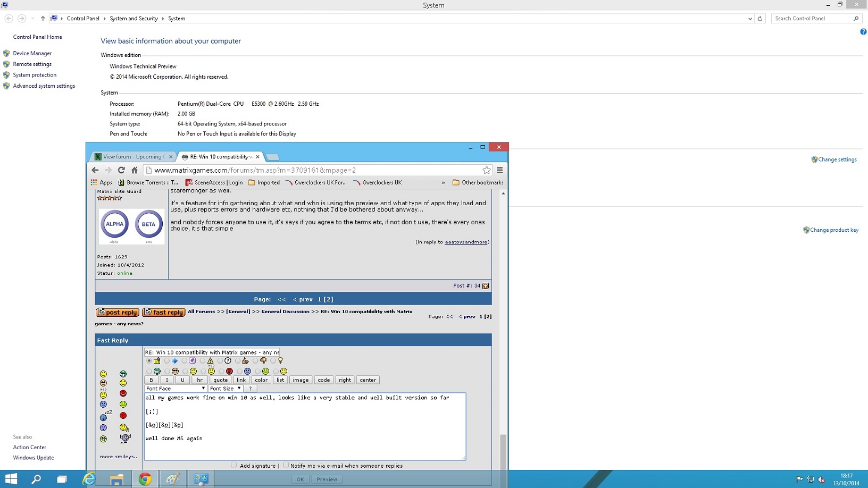Open the Apps shortcut in bookmarks bar
The width and height of the screenshot is (868, 488).
(x=101, y=182)
